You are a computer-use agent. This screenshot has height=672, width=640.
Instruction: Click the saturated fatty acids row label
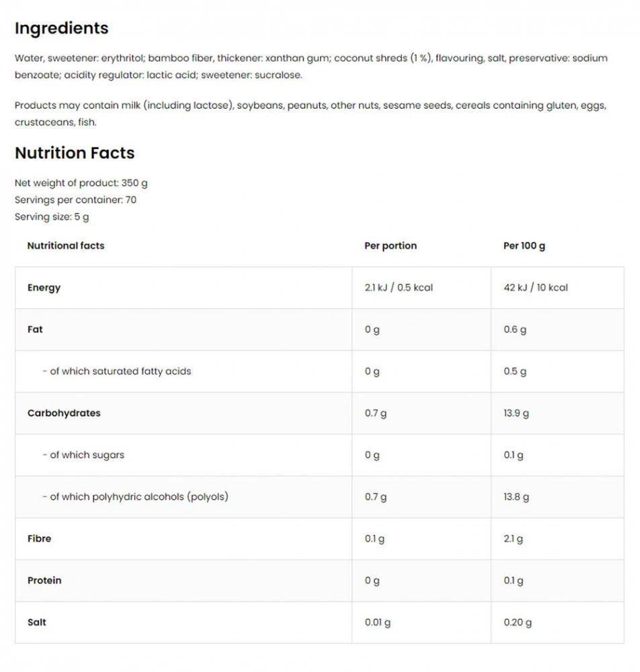pyautogui.click(x=120, y=371)
